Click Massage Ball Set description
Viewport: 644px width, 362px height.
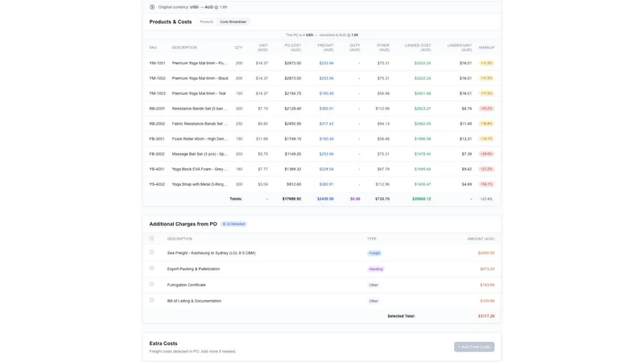pos(200,154)
